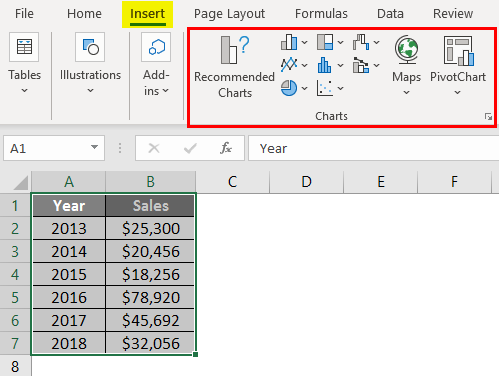Image resolution: width=499 pixels, height=376 pixels.
Task: Select column F header
Action: coord(454,182)
